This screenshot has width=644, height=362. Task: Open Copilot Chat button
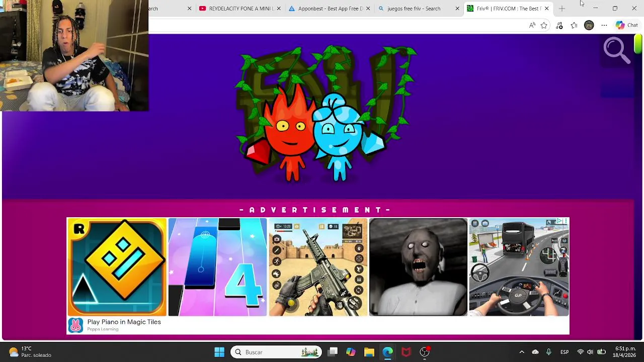point(627,25)
